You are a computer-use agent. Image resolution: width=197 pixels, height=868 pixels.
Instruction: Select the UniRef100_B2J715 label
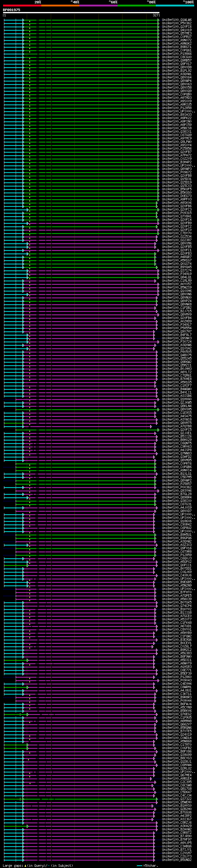(177, 311)
